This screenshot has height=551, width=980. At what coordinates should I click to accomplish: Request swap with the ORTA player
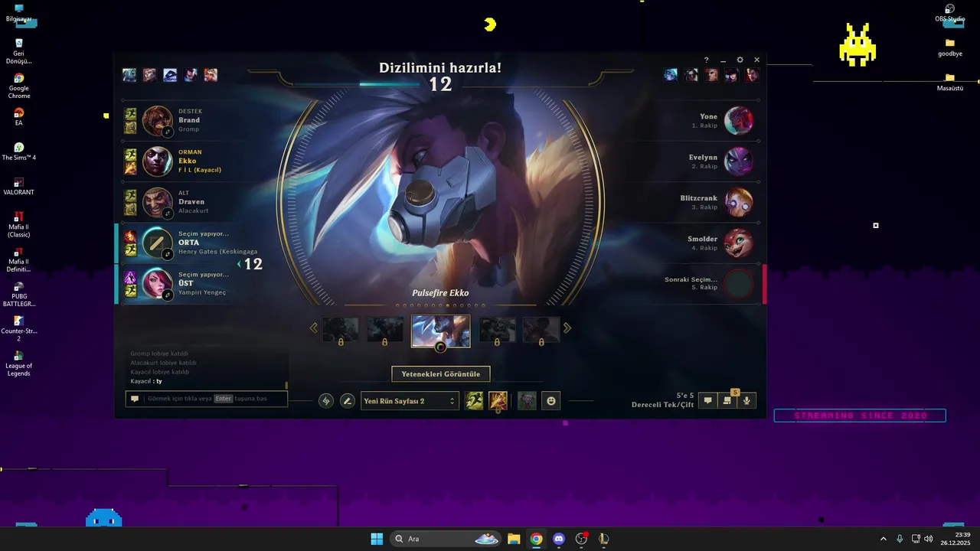point(168,254)
